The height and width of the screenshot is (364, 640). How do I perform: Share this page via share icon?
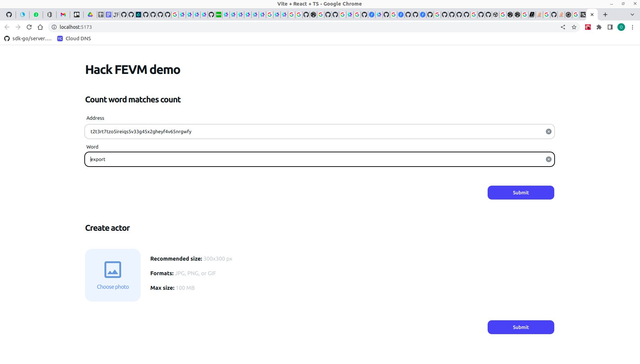tap(563, 27)
